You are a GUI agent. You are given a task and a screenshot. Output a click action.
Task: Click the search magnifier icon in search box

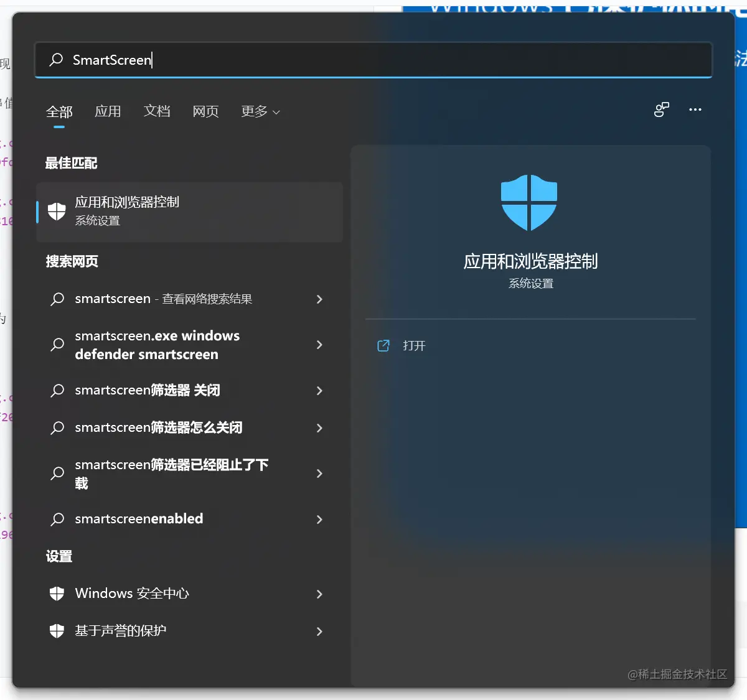(56, 59)
